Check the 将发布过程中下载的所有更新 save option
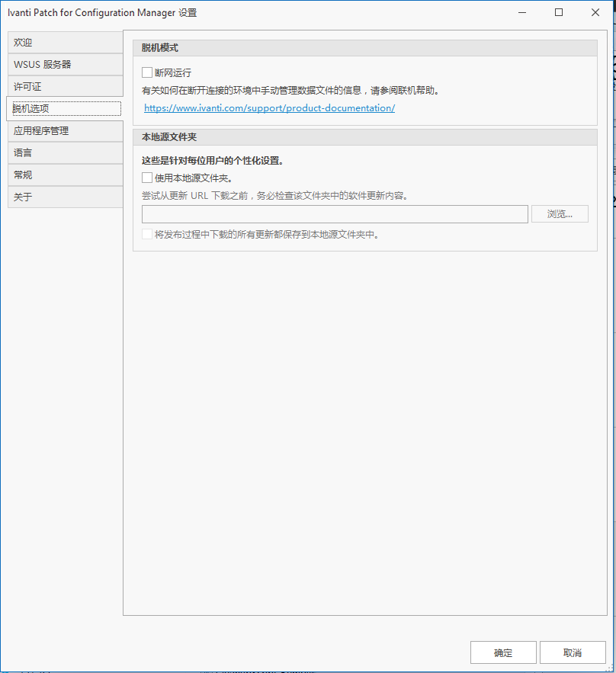The image size is (616, 673). click(x=147, y=234)
